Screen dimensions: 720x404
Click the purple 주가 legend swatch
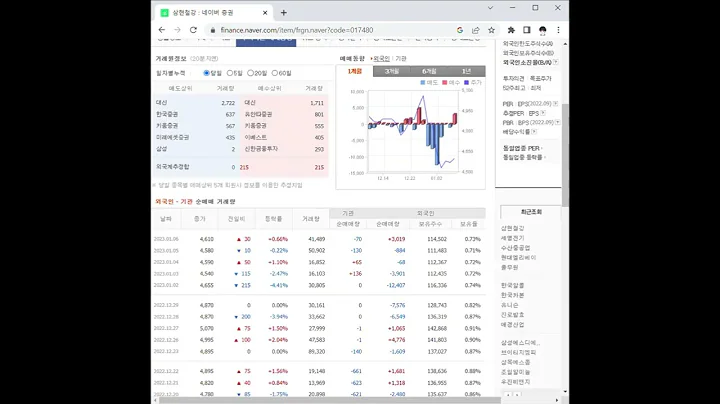click(467, 83)
